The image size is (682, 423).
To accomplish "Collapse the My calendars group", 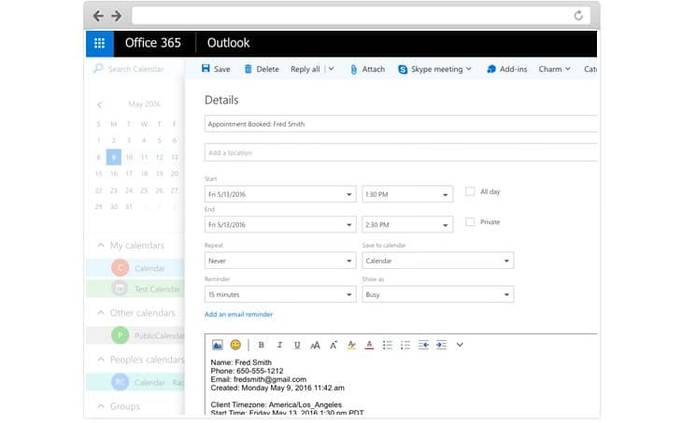I will coord(101,245).
